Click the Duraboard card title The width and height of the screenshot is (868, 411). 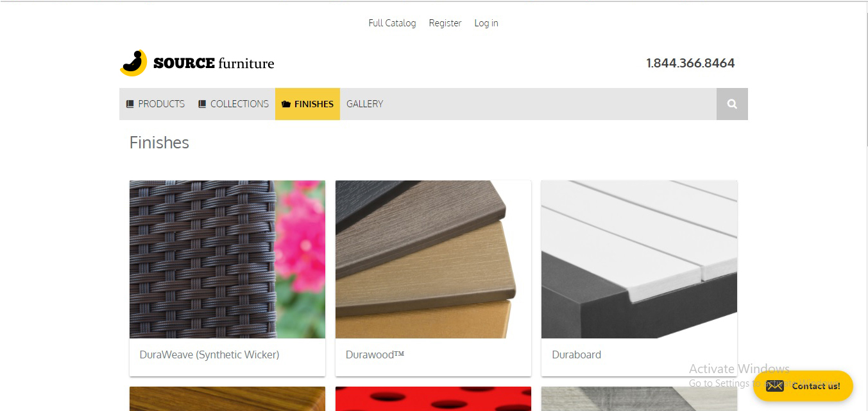tap(576, 354)
